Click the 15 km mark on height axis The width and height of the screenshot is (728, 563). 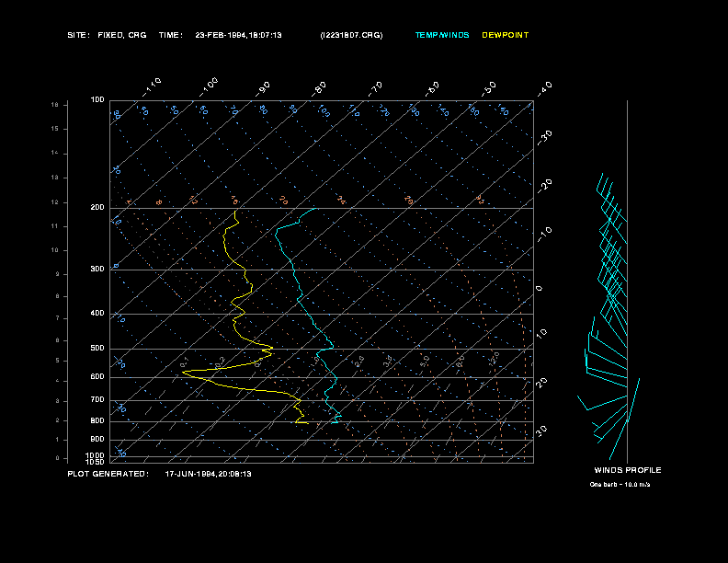pos(55,129)
